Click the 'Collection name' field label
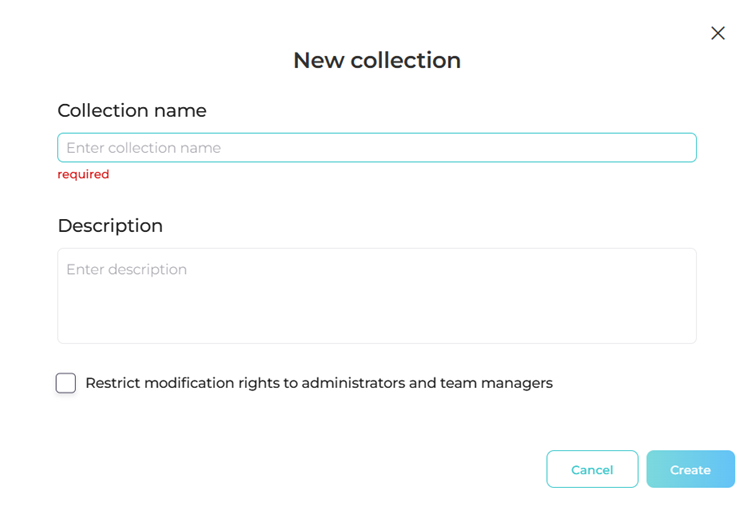This screenshot has height=515, width=754. pos(132,111)
